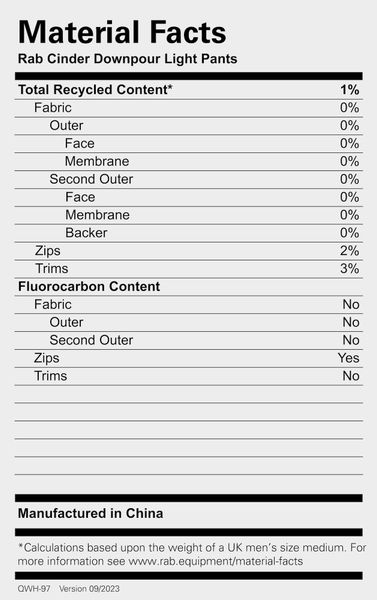Screen dimensions: 377x600
Task: Click the 1% total recycled value
Action: pyautogui.click(x=349, y=90)
